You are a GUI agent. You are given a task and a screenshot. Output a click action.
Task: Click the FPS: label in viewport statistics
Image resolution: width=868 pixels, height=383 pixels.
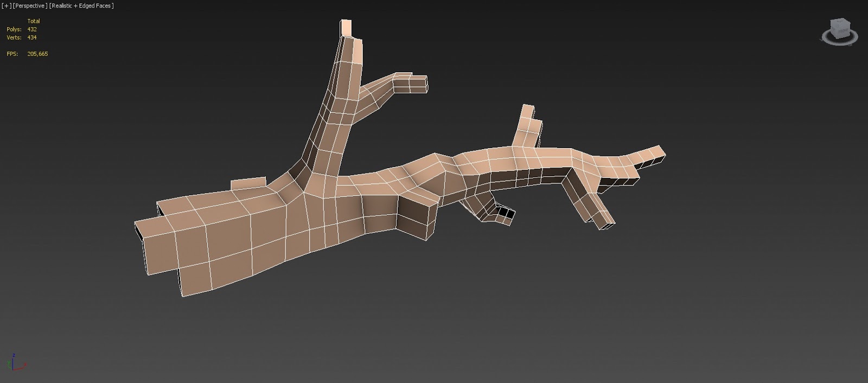pyautogui.click(x=12, y=54)
